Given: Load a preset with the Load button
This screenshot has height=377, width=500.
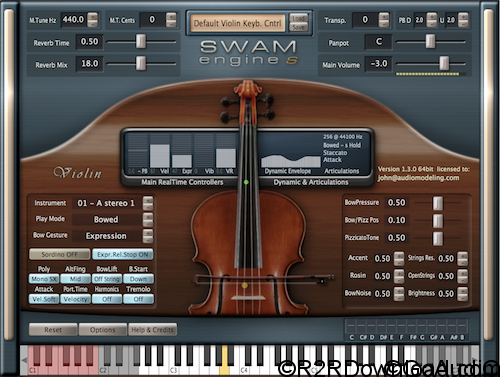Looking at the screenshot, I should tap(298, 18).
